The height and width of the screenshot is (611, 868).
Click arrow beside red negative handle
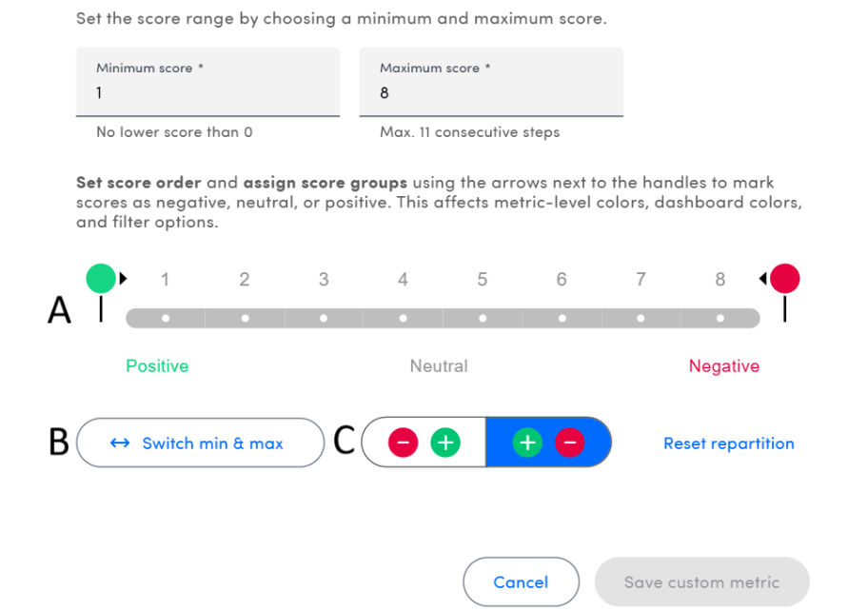point(762,279)
